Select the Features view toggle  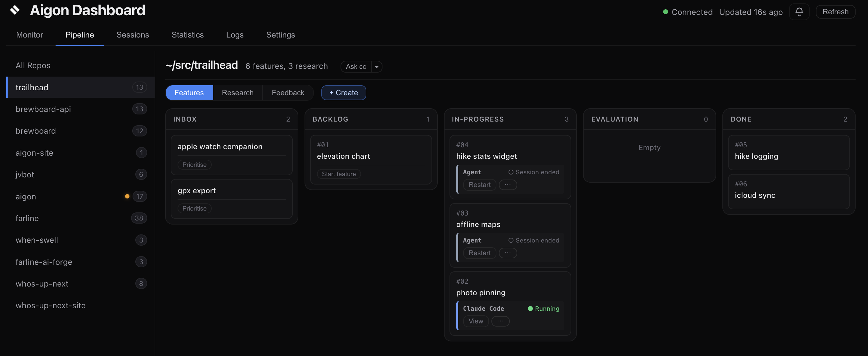click(x=189, y=92)
